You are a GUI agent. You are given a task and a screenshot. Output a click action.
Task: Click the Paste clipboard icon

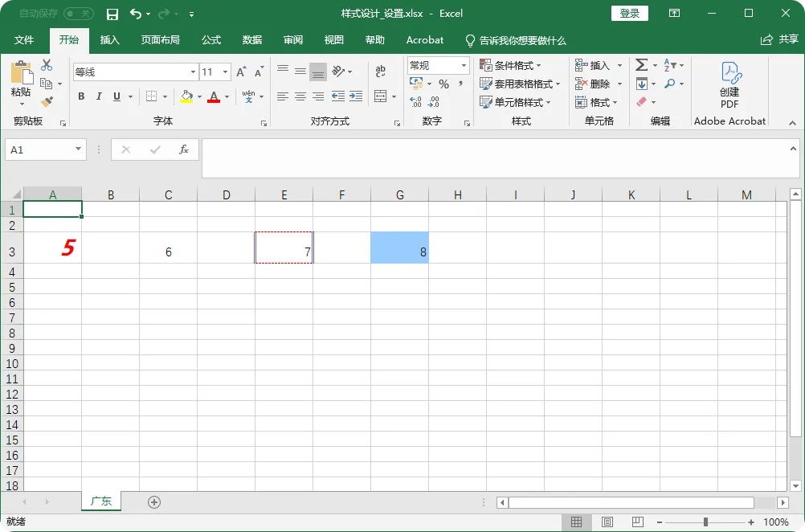click(22, 72)
